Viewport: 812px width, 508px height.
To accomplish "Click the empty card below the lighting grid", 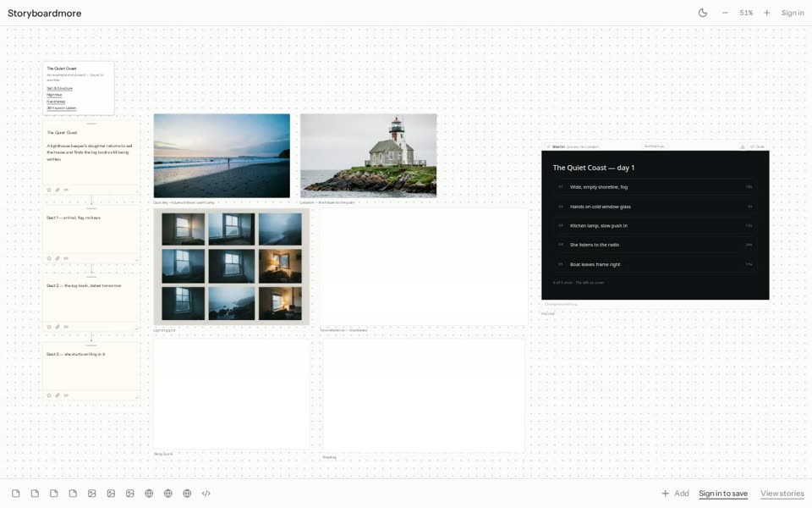I will (232, 394).
